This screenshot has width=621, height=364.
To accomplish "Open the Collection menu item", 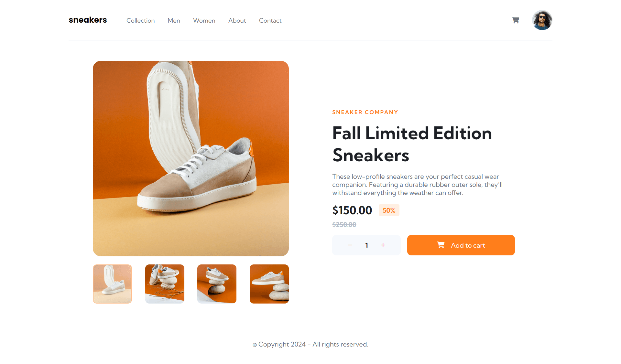I will [x=140, y=20].
